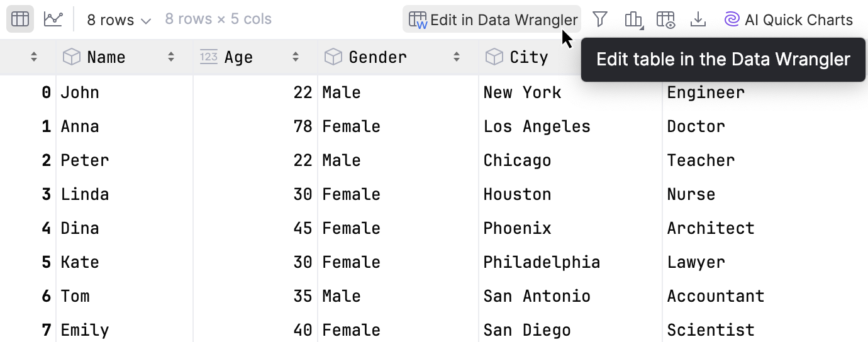Image resolution: width=868 pixels, height=342 pixels.
Task: Click the table view options eye icon
Action: pyautogui.click(x=665, y=20)
